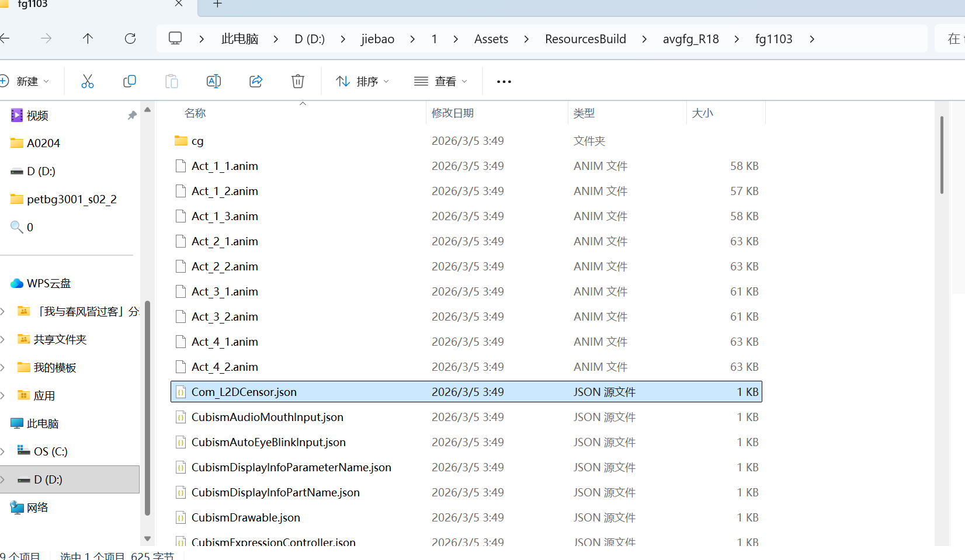Select the avgfg_R18 breadcrumb segment

690,39
